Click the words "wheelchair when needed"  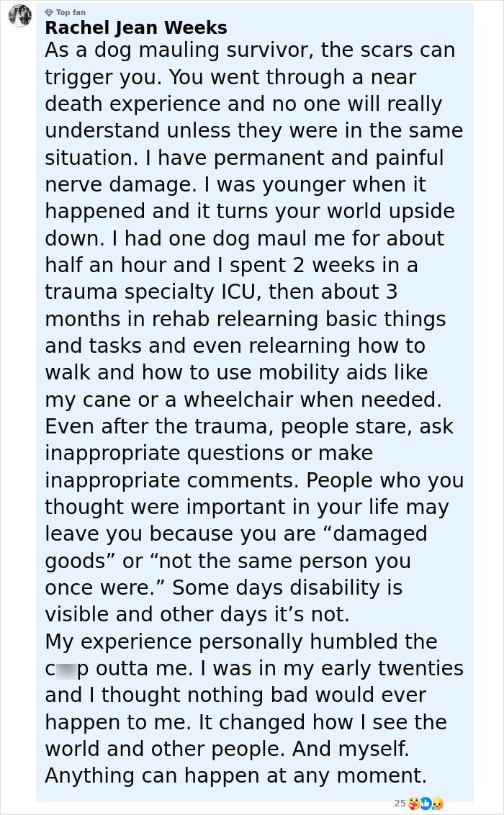pos(312,400)
